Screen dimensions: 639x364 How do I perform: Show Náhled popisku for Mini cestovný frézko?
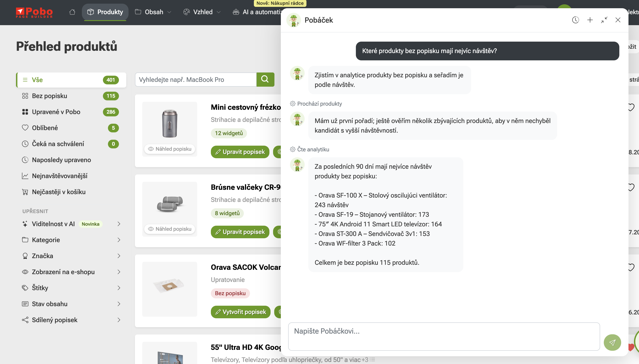[170, 149]
